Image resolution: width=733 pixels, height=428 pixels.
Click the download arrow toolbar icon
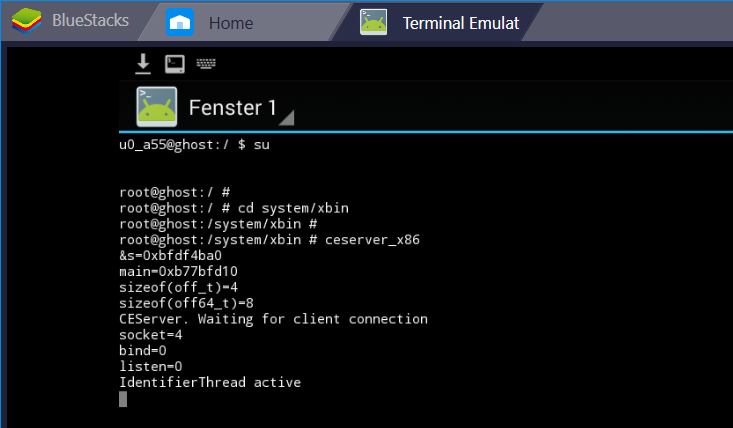pos(143,64)
